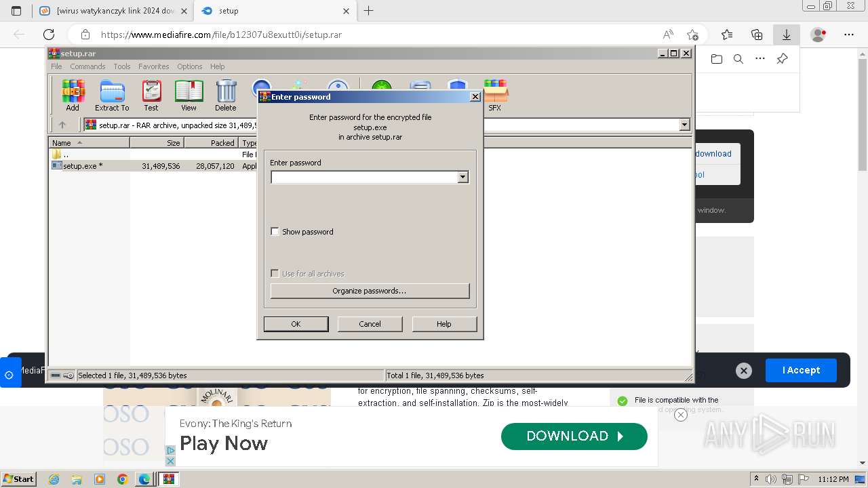Screen dimensions: 868x488
Task: Click Play Now ad text
Action: click(224, 443)
